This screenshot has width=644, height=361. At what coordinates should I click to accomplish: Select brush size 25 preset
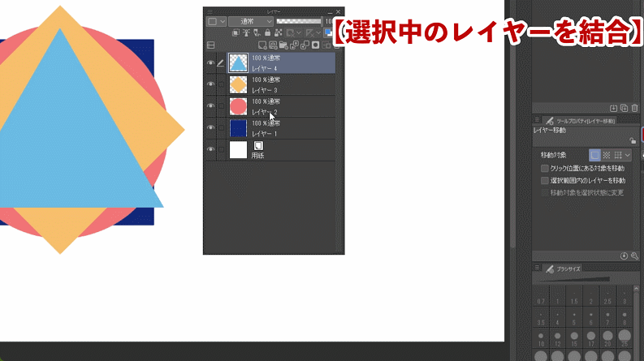click(x=625, y=339)
